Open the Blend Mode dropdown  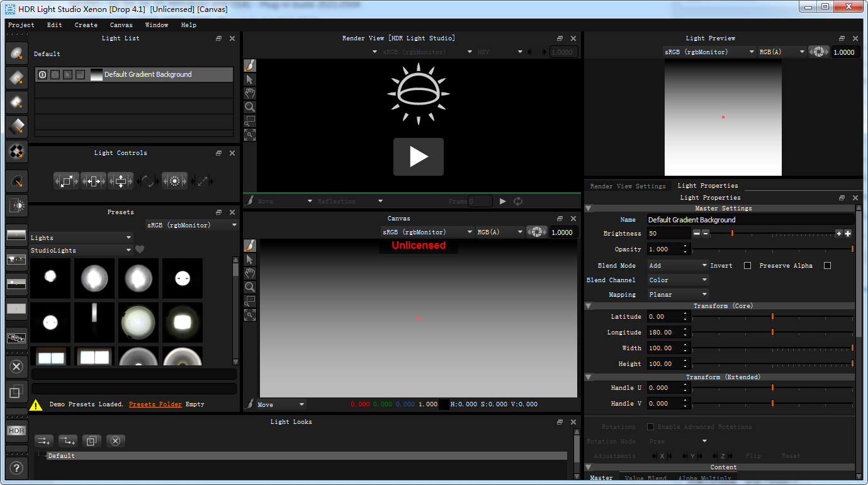[678, 266]
